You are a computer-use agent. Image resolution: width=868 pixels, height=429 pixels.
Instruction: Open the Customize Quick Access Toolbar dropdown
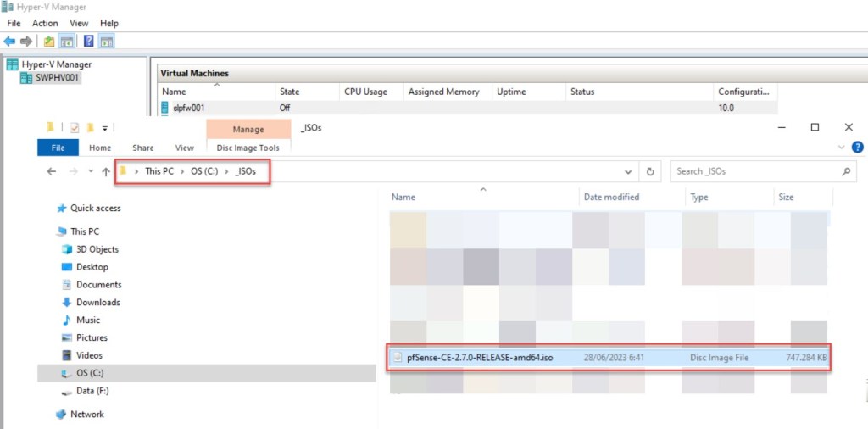click(105, 128)
